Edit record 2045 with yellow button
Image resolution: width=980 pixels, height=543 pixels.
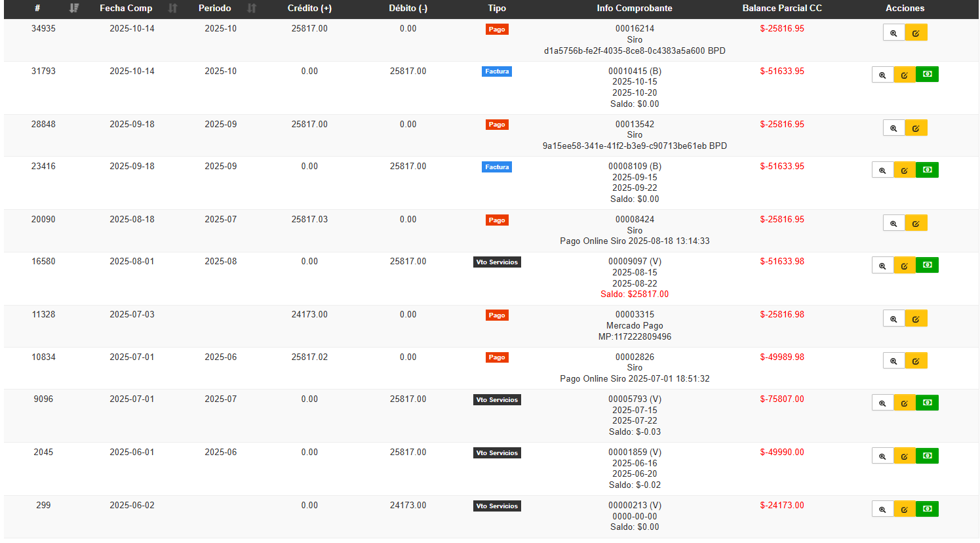pyautogui.click(x=904, y=456)
